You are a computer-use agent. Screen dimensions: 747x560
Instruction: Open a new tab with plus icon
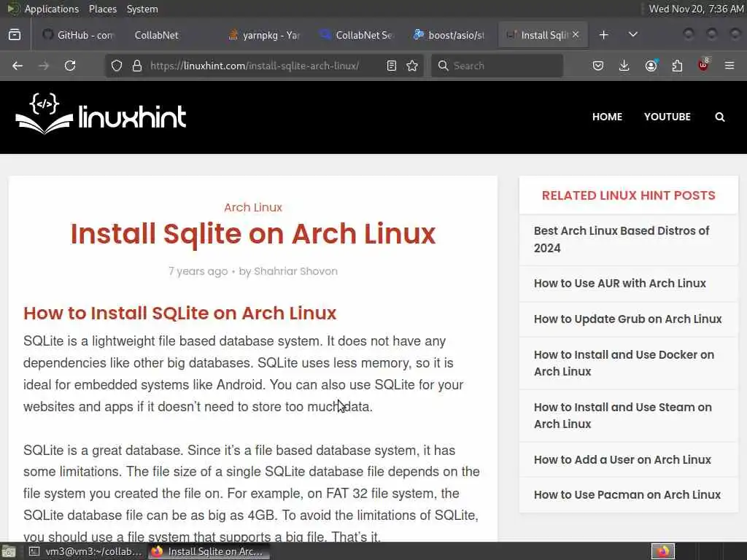[603, 35]
